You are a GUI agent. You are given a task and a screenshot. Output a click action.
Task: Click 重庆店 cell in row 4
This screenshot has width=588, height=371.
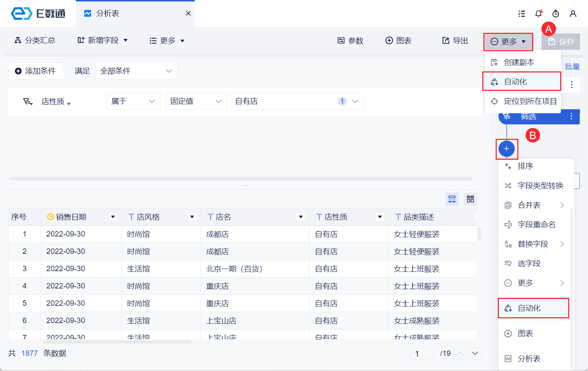pyautogui.click(x=255, y=286)
